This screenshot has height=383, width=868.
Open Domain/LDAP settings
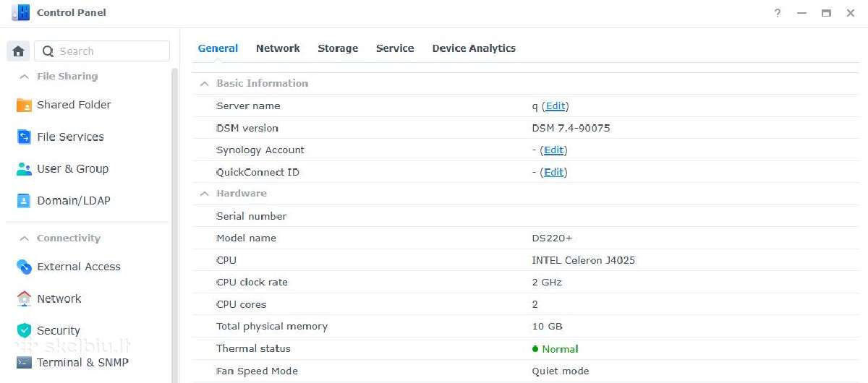point(74,200)
